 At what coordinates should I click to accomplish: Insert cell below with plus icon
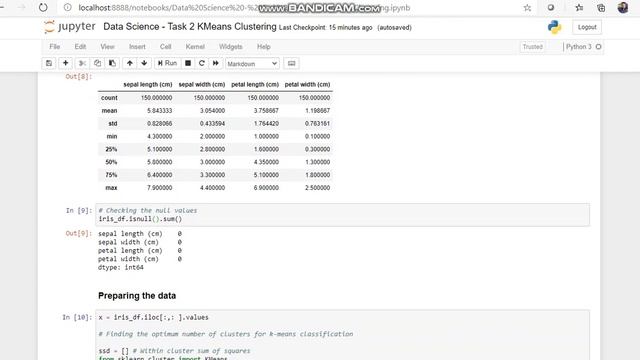click(x=65, y=63)
